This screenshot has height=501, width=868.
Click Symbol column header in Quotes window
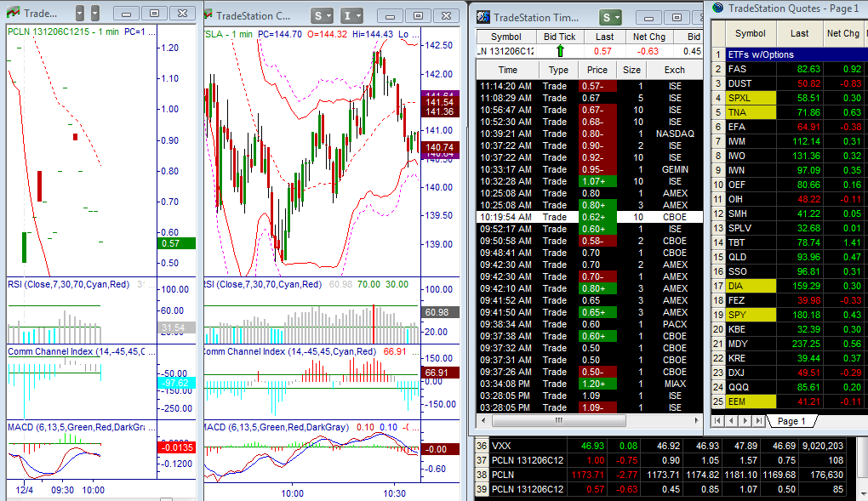[x=750, y=33]
